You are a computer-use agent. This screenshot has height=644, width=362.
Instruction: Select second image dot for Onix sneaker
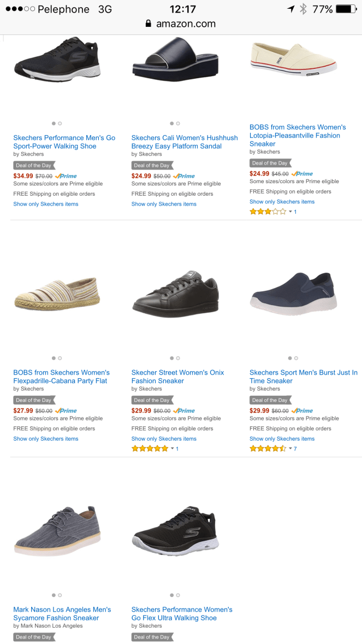click(178, 358)
